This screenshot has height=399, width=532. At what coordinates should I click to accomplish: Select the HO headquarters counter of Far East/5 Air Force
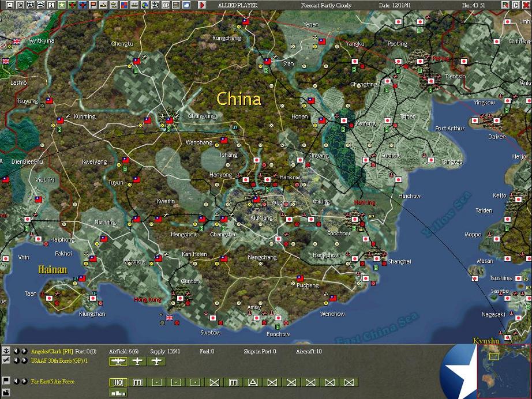click(x=119, y=382)
